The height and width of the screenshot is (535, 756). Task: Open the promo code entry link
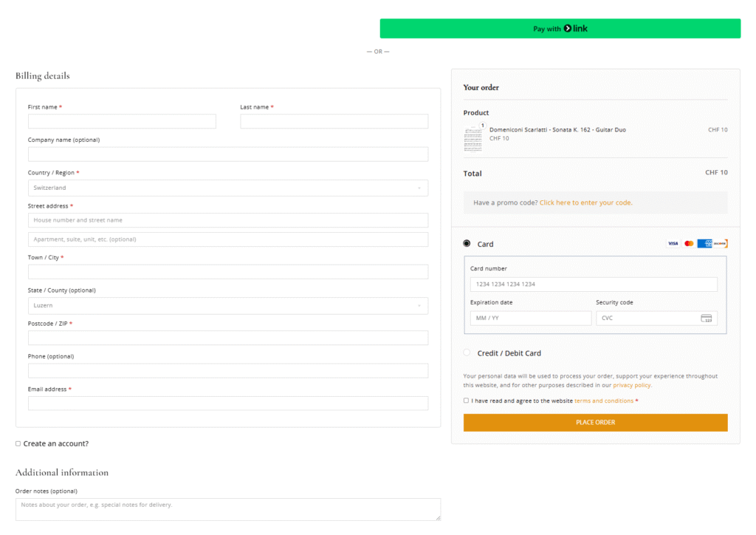pyautogui.click(x=585, y=202)
